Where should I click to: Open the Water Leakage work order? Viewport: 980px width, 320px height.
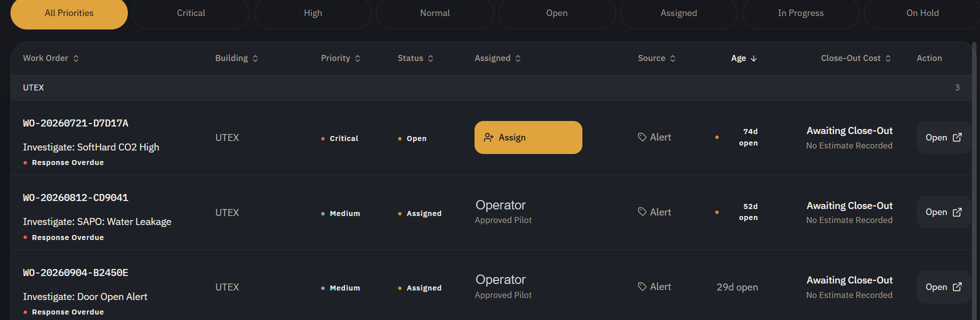944,212
